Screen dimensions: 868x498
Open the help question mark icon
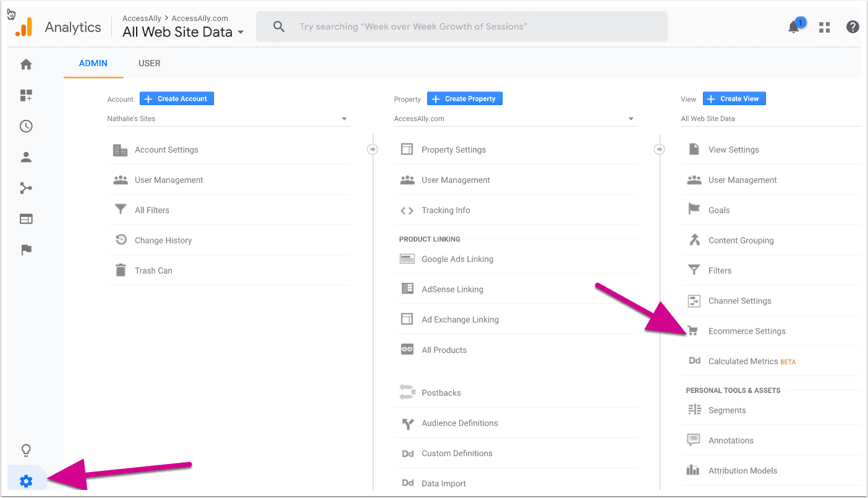point(853,27)
